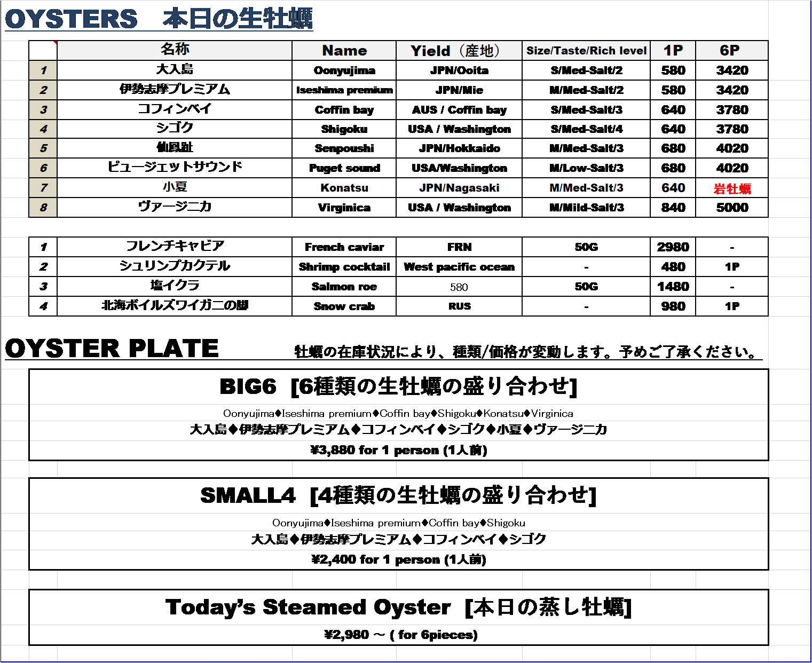Click the 6P price header cell
The width and height of the screenshot is (812, 663).
[731, 51]
